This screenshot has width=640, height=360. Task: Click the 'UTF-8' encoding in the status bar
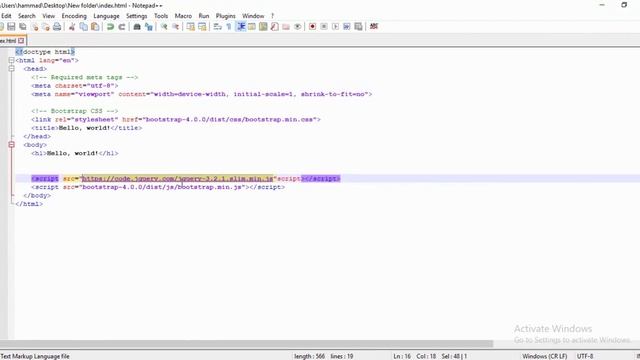[x=585, y=356]
